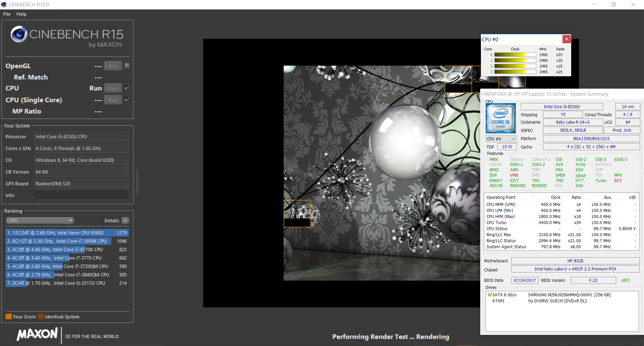
Task: Click the CPU HFM (Max) operating point row
Action: pyautogui.click(x=561, y=216)
